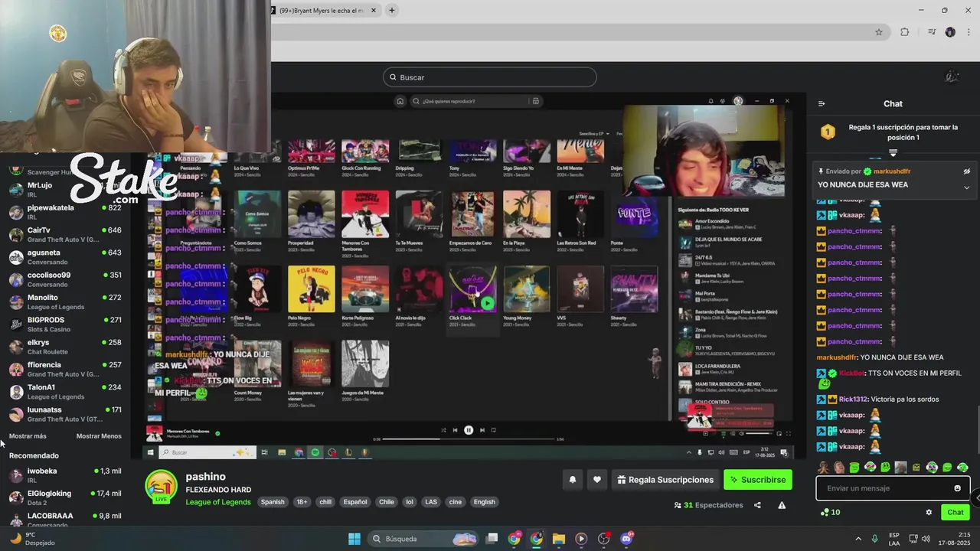Open the browser extensions puzzle icon
This screenshot has height=551, width=980.
tap(905, 32)
